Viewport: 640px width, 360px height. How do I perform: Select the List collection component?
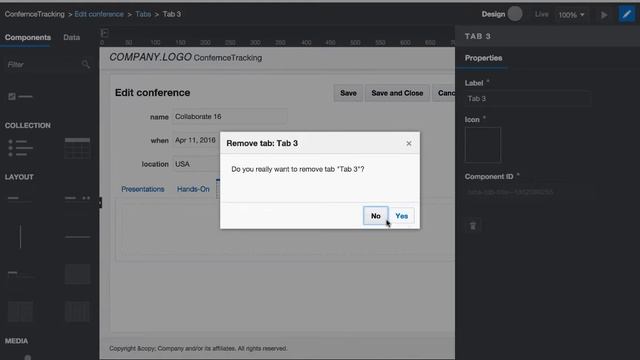pos(20,148)
